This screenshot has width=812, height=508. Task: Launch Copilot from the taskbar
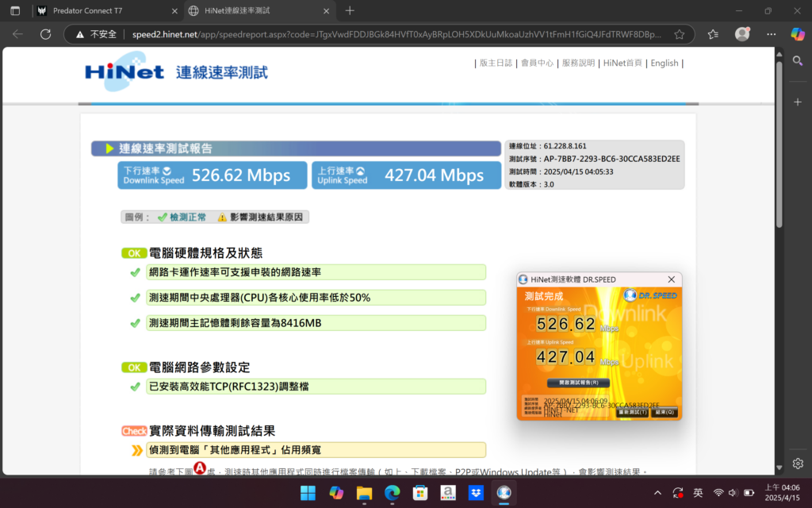336,492
